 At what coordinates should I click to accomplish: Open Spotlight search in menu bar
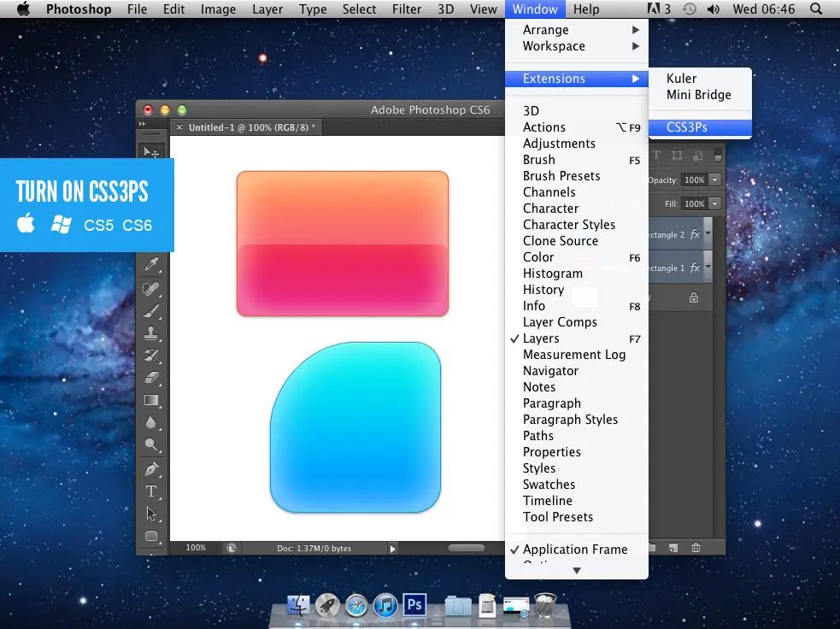tap(816, 9)
